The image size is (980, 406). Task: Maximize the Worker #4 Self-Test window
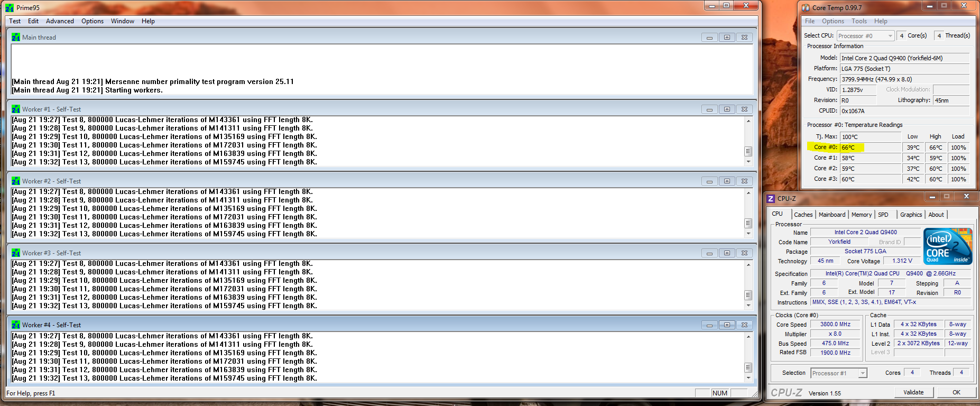pyautogui.click(x=727, y=325)
